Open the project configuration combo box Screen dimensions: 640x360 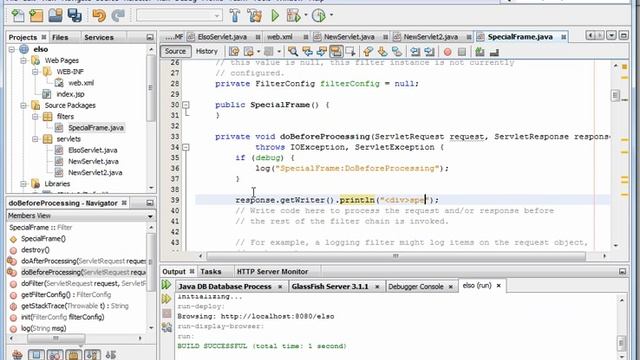click(179, 16)
